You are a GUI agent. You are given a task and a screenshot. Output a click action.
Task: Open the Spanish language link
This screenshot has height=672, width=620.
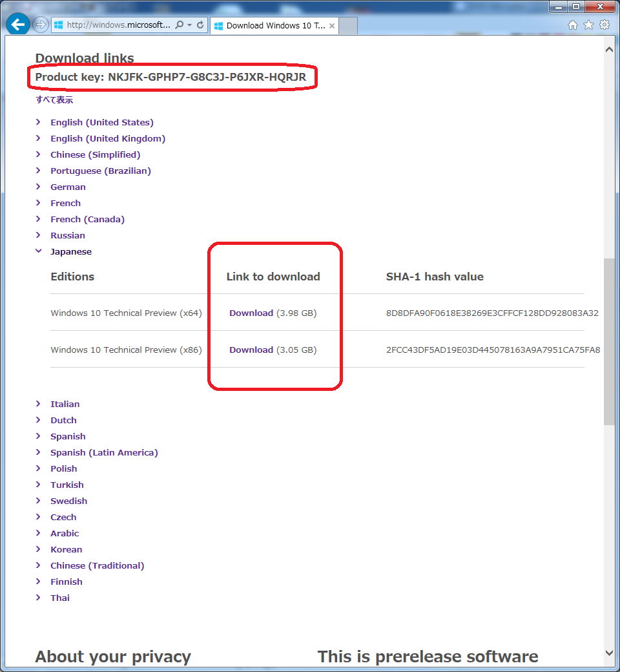tap(68, 436)
